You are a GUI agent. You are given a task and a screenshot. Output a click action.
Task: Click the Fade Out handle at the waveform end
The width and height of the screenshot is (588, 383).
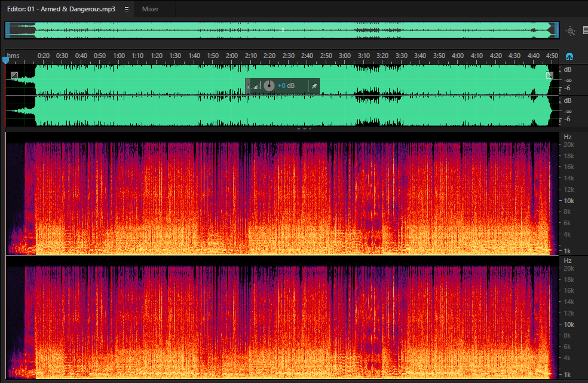[550, 75]
